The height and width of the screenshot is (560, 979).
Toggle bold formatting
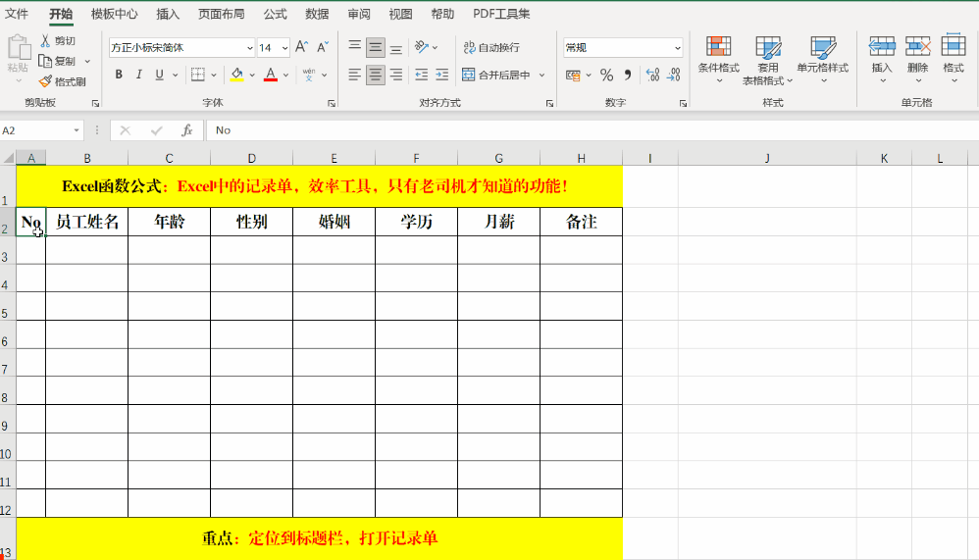(x=119, y=75)
